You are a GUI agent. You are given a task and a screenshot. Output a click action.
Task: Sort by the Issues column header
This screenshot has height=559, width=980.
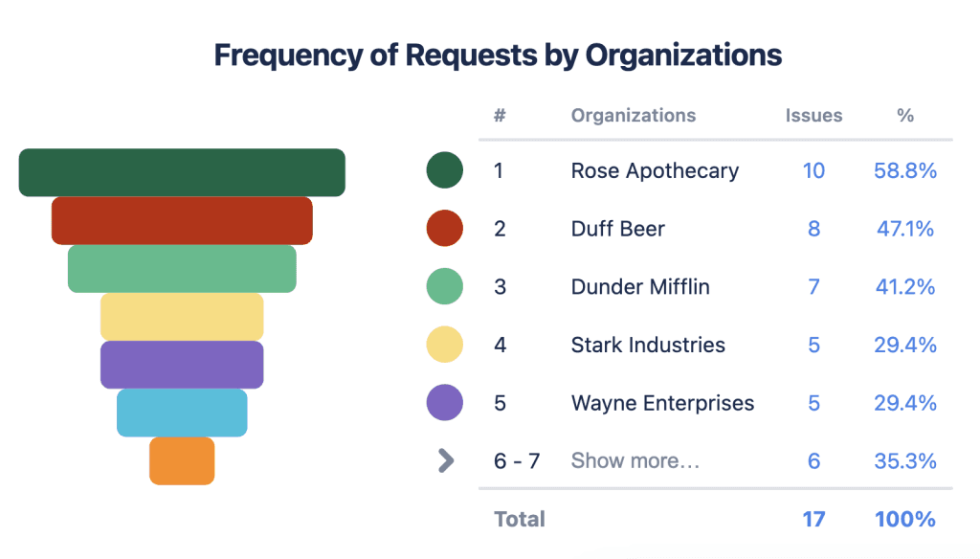click(813, 116)
